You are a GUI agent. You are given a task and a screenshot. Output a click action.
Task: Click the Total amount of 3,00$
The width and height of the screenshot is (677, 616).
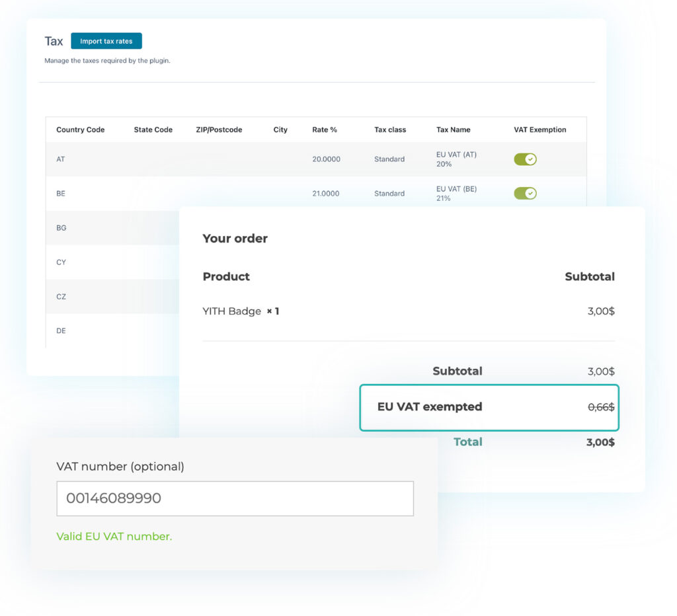599,442
